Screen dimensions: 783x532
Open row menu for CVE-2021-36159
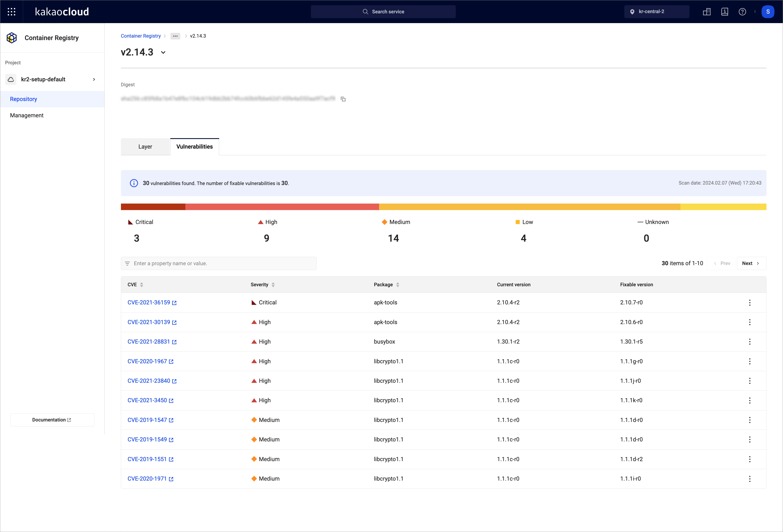pyautogui.click(x=750, y=303)
